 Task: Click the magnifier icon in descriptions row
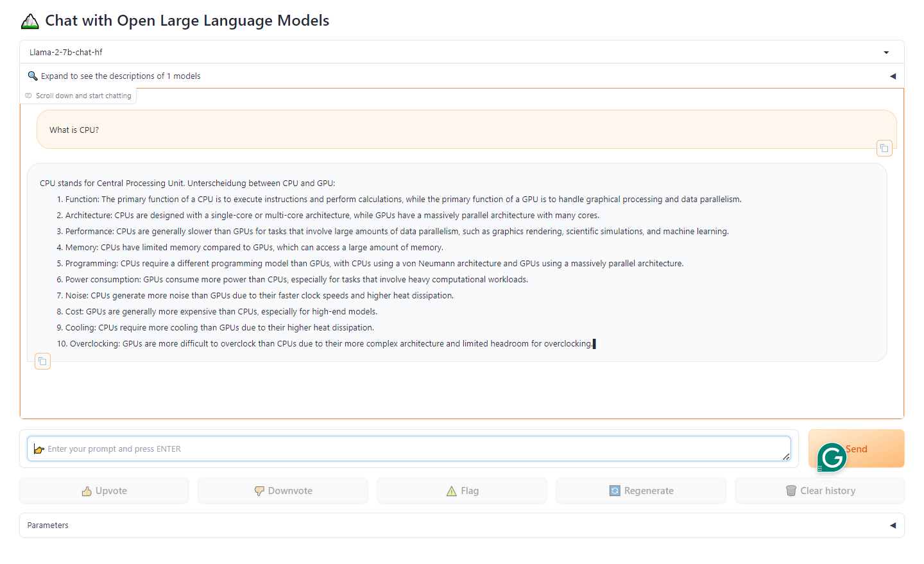[x=33, y=76]
